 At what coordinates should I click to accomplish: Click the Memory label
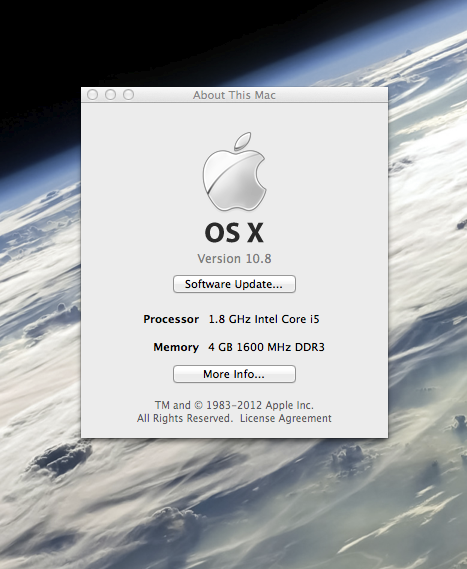point(176,347)
